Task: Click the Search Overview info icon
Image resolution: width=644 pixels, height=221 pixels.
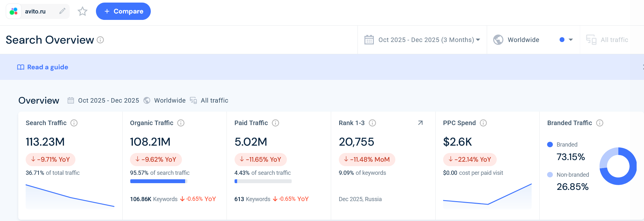Action: coord(100,40)
